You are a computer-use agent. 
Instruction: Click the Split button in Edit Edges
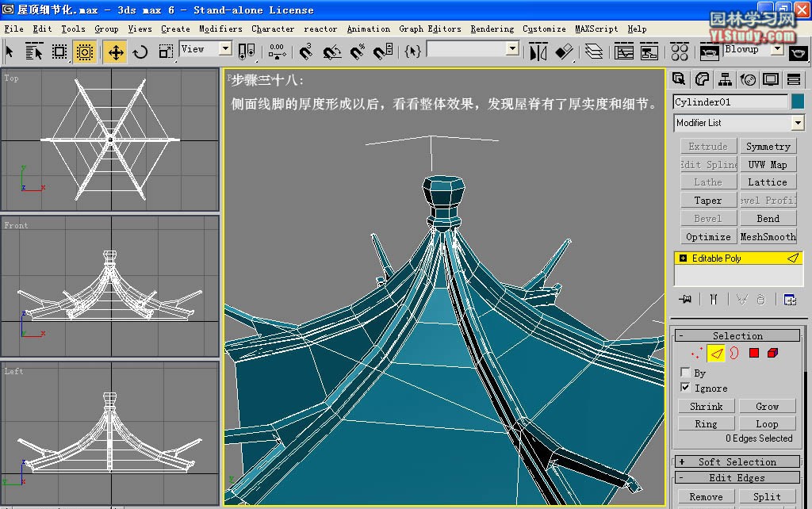tap(767, 496)
